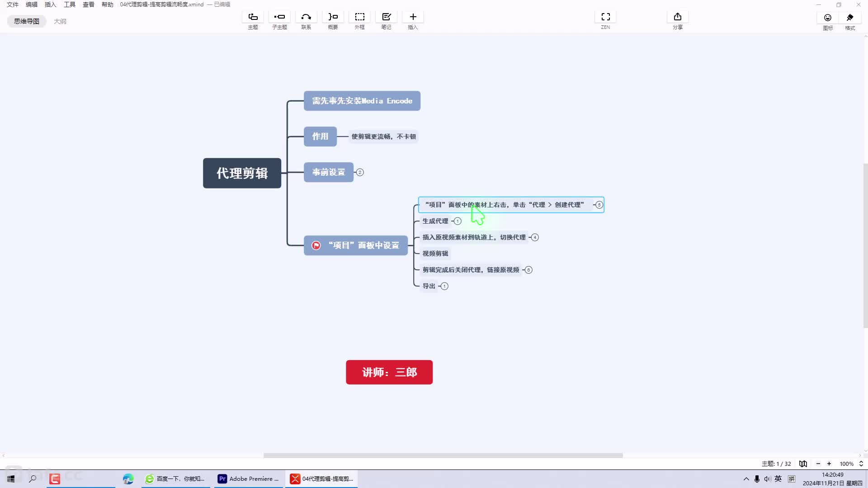The image size is (868, 488).
Task: Select the 事前设置 topic
Action: coord(329,172)
